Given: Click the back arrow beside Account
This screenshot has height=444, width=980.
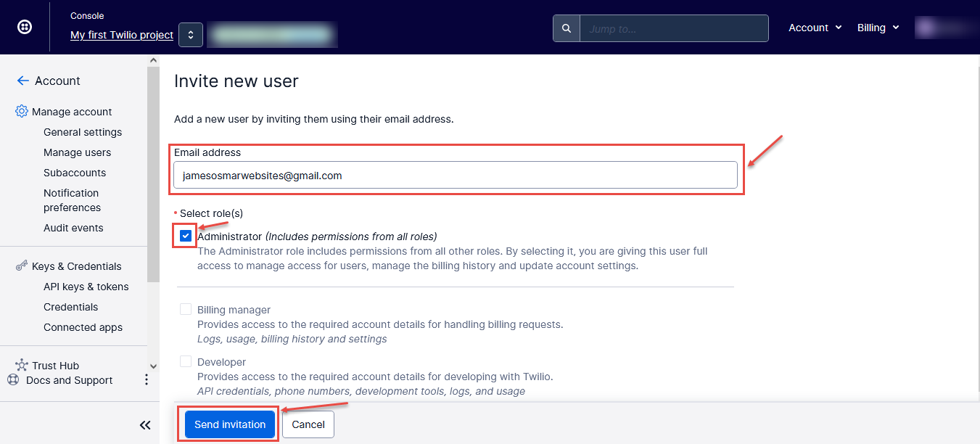Looking at the screenshot, I should pyautogui.click(x=22, y=81).
